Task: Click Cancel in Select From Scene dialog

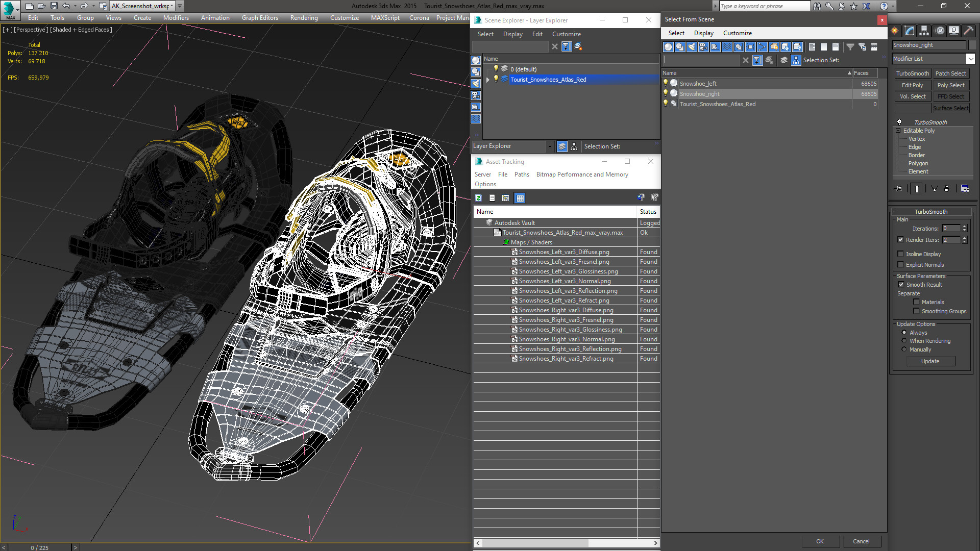Action: click(x=861, y=541)
